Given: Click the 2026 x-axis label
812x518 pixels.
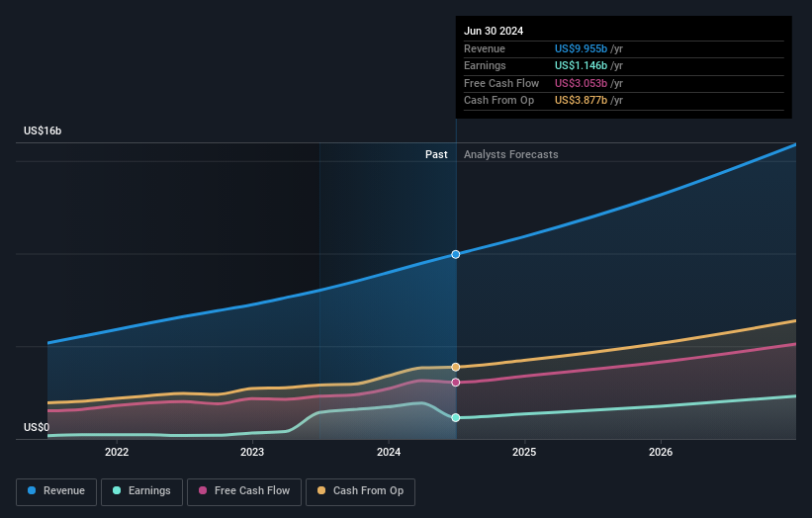Looking at the screenshot, I should point(661,452).
